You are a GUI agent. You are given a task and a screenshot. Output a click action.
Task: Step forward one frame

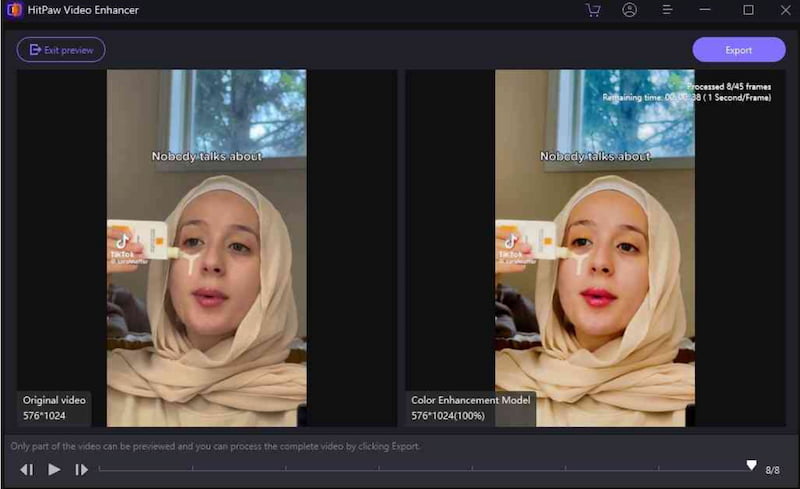[x=81, y=469]
